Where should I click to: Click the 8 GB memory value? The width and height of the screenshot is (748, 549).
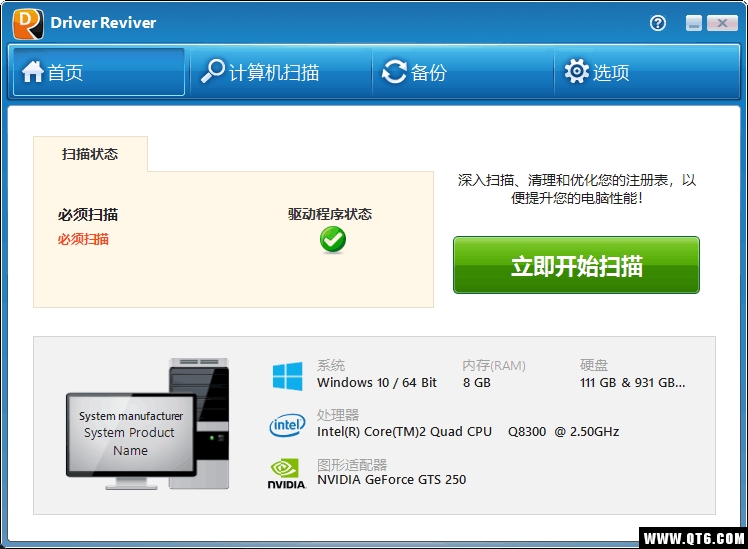(477, 383)
